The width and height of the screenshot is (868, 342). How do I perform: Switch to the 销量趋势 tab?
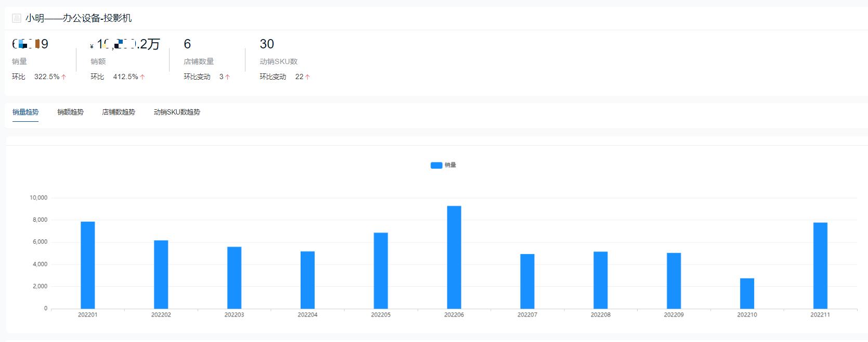25,112
